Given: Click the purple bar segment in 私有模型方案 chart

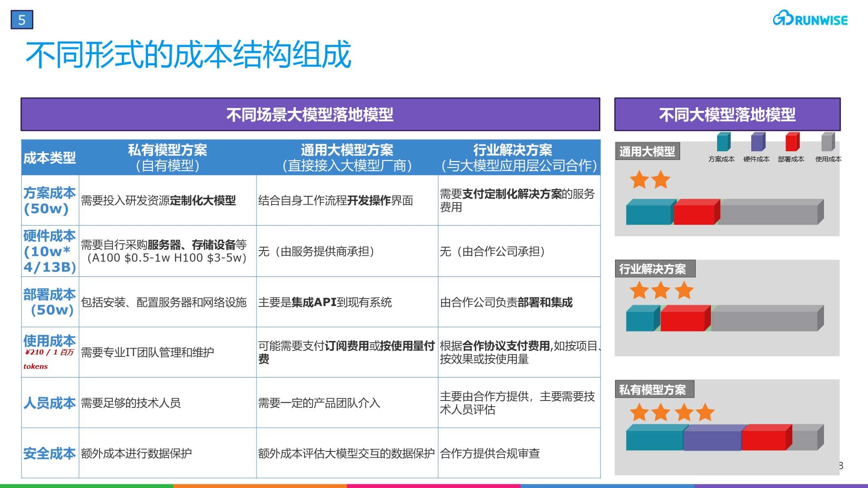Looking at the screenshot, I should point(715,437).
